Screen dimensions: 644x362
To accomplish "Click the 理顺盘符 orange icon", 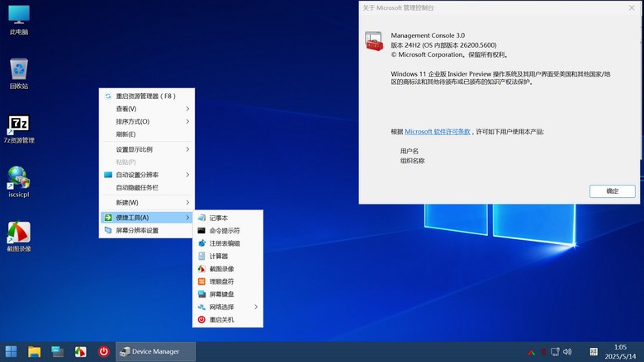I will coord(201,281).
